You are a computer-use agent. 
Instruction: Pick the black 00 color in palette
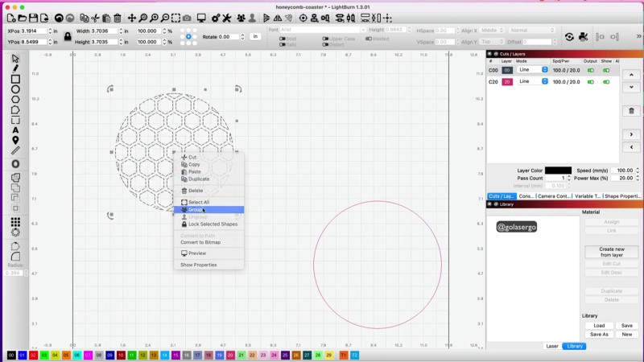(x=11, y=355)
